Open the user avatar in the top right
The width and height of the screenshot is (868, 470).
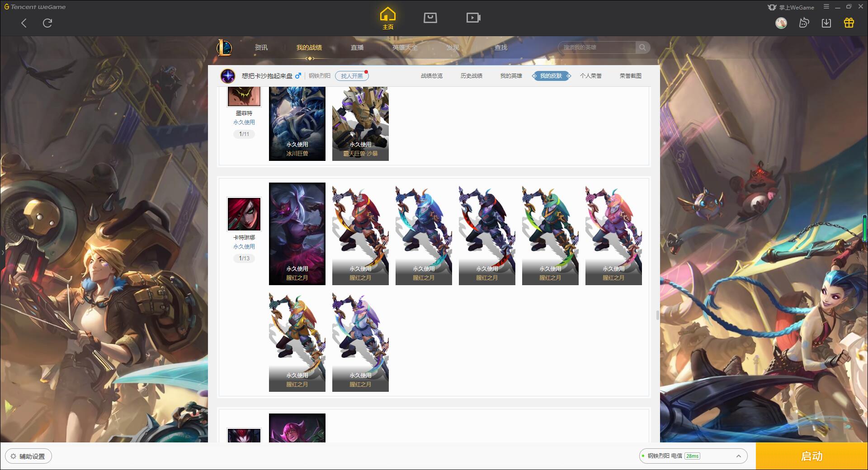pyautogui.click(x=781, y=23)
